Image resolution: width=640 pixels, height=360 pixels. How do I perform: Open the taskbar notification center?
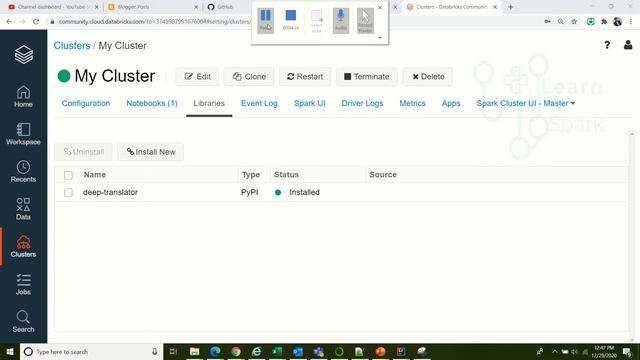[627, 351]
